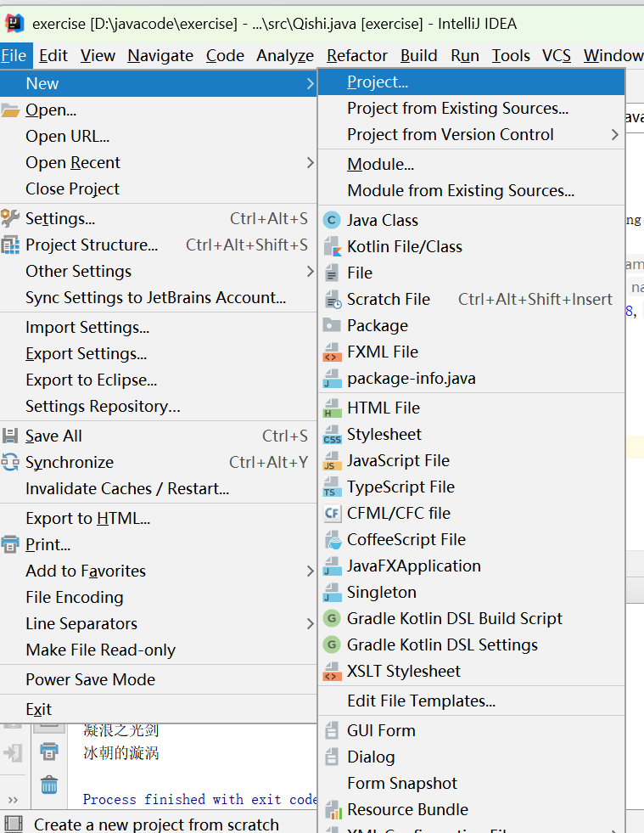Click the JavaFXApplication icon
This screenshot has height=833, width=644.
332,566
